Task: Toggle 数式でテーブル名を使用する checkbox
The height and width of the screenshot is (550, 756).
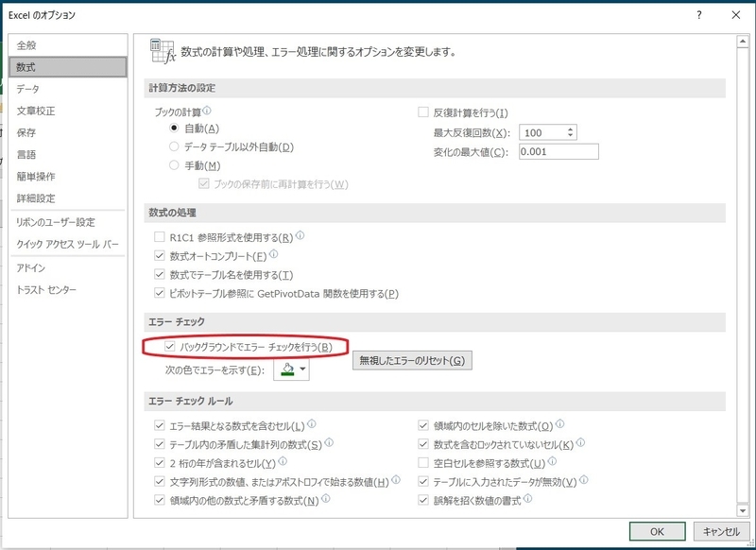Action: pos(160,274)
